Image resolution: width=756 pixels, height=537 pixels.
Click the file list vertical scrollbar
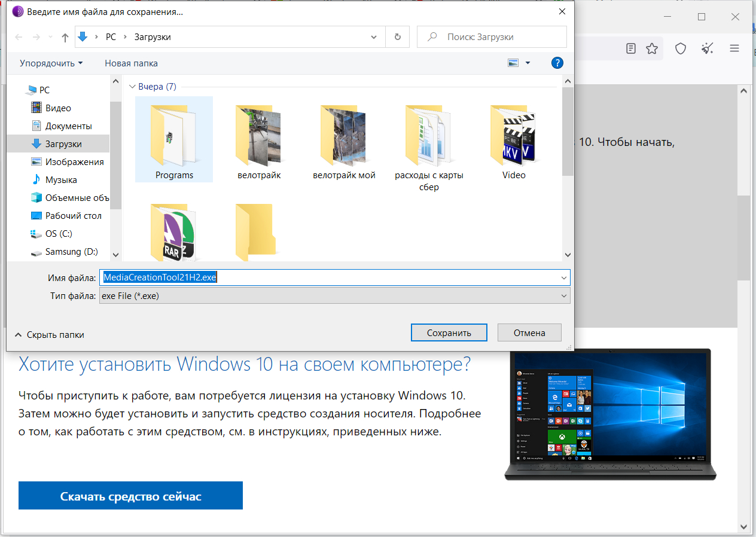[x=568, y=132]
